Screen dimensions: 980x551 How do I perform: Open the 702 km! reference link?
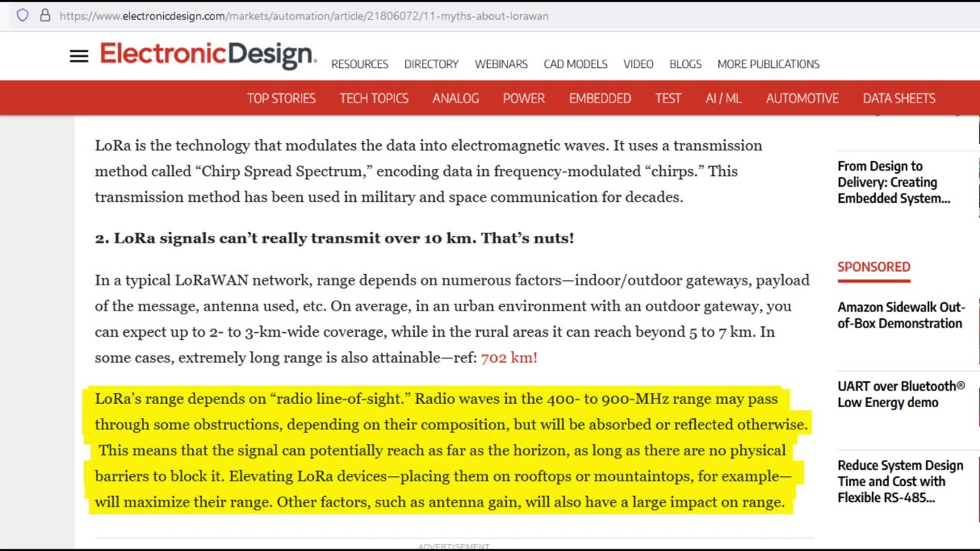click(509, 357)
